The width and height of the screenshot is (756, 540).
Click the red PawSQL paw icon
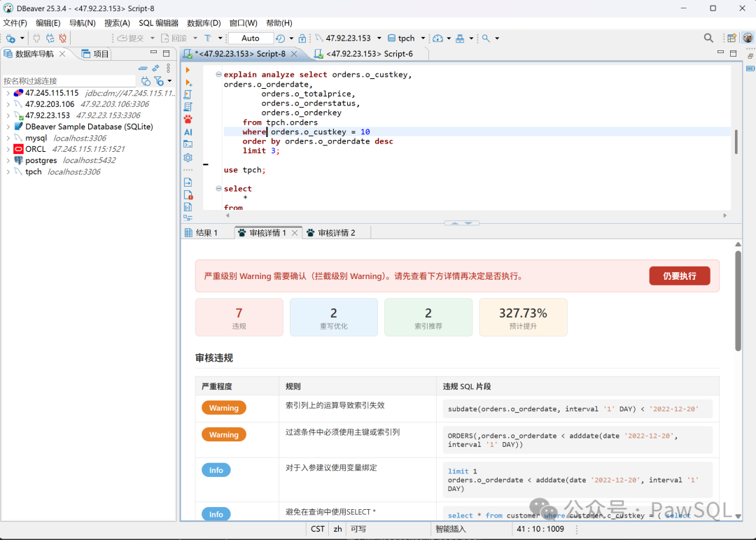pos(188,119)
